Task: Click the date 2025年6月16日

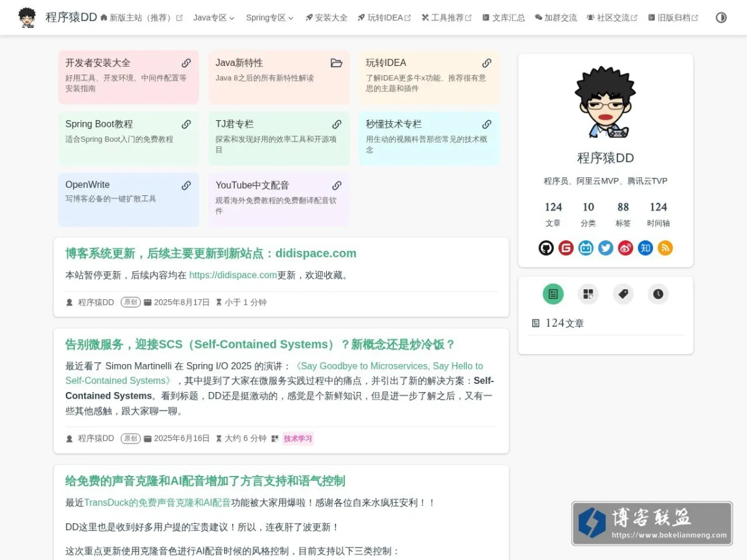Action: 182,439
